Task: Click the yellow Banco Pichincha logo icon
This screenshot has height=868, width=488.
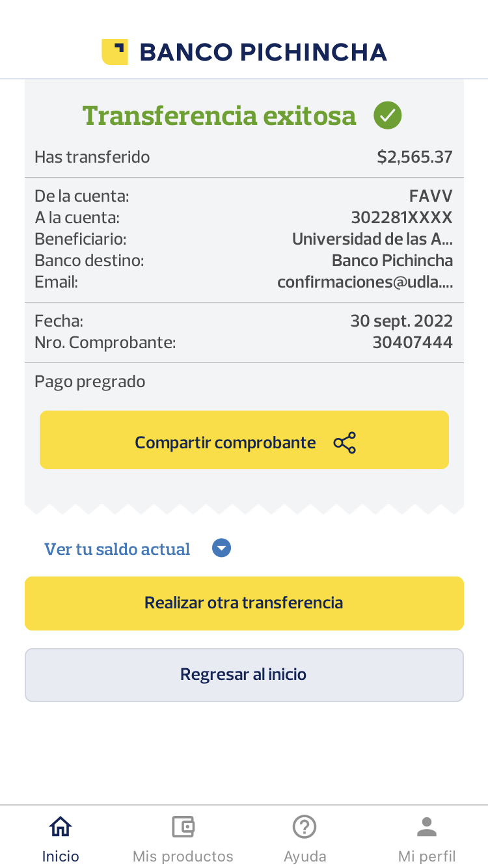Action: coord(115,52)
